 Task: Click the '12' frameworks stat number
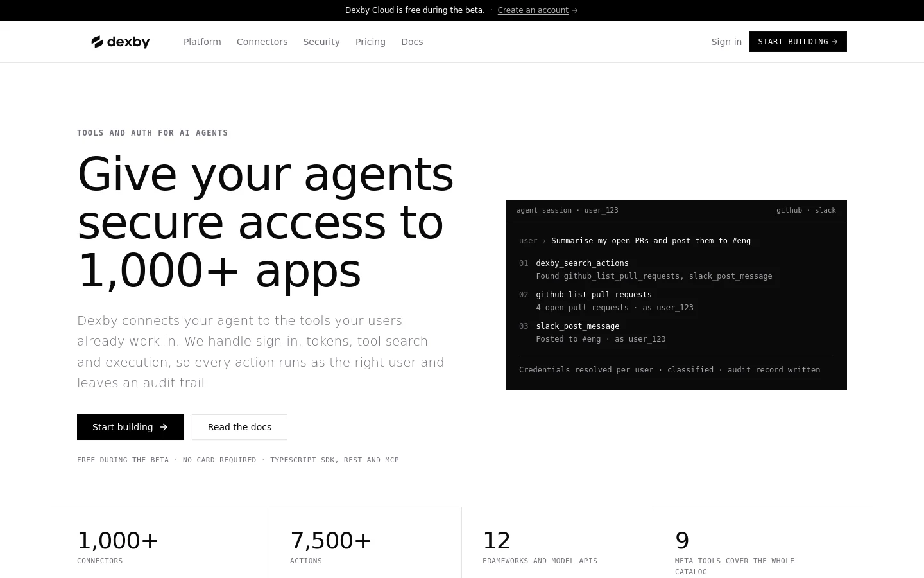[497, 541]
